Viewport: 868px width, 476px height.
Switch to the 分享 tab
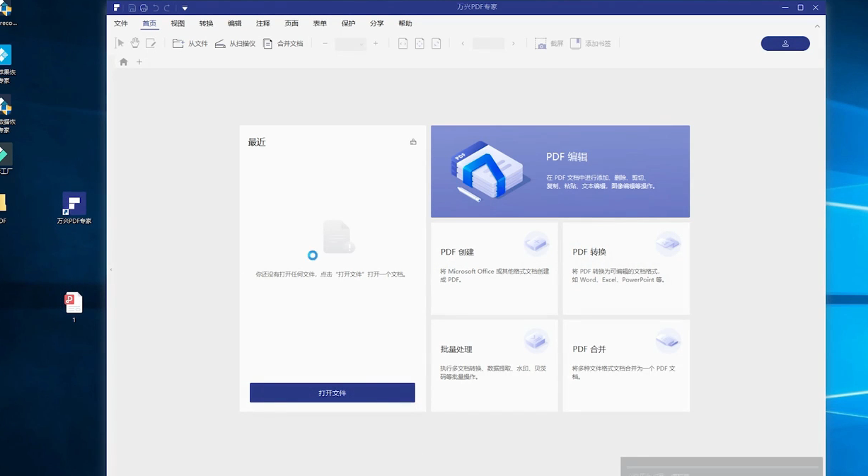coord(376,23)
